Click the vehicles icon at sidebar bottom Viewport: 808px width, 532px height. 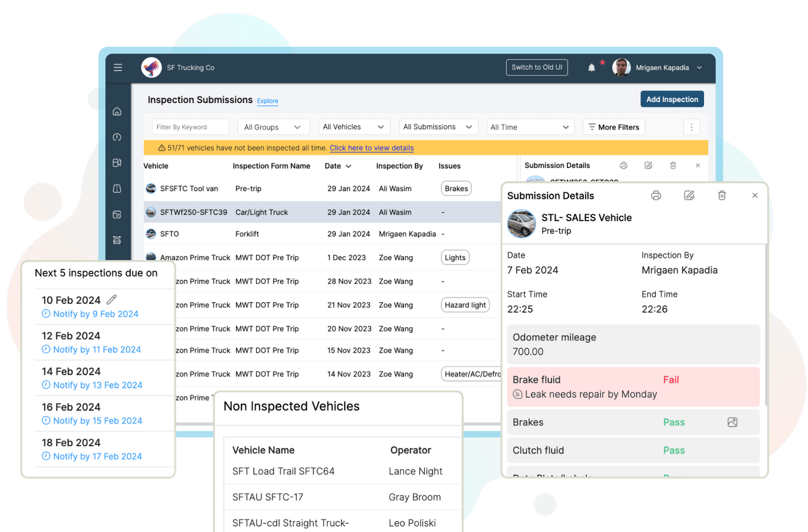[117, 240]
